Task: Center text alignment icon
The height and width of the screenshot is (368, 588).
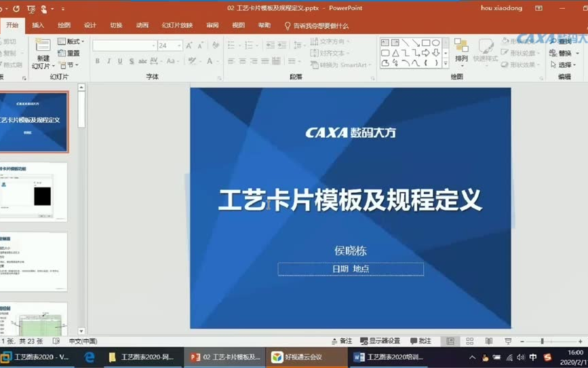Action: 243,61
